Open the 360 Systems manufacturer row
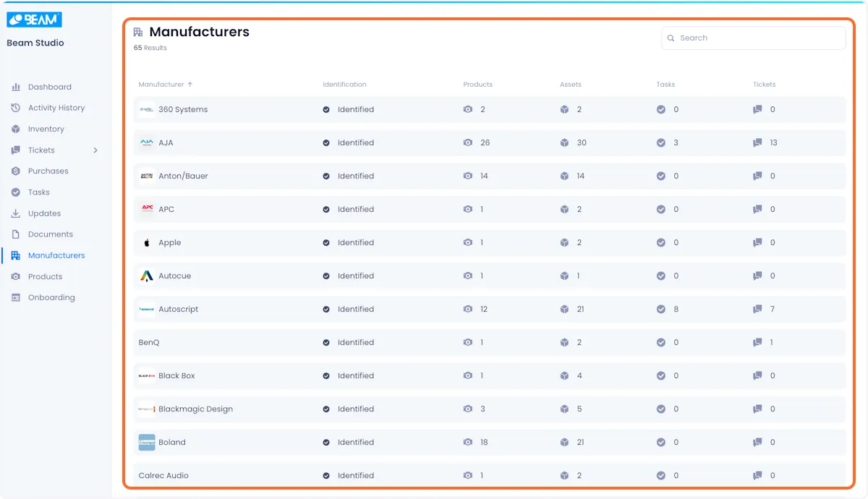The image size is (868, 499). 490,109
